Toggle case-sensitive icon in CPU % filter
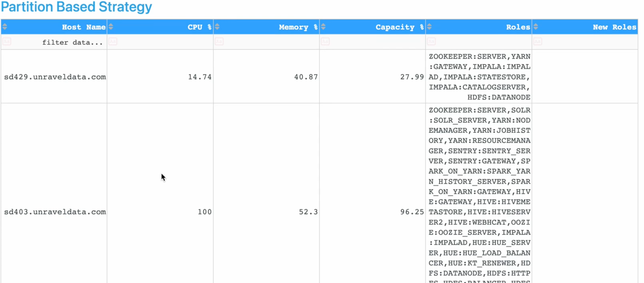Image resolution: width=644 pixels, height=283 pixels. tap(113, 41)
